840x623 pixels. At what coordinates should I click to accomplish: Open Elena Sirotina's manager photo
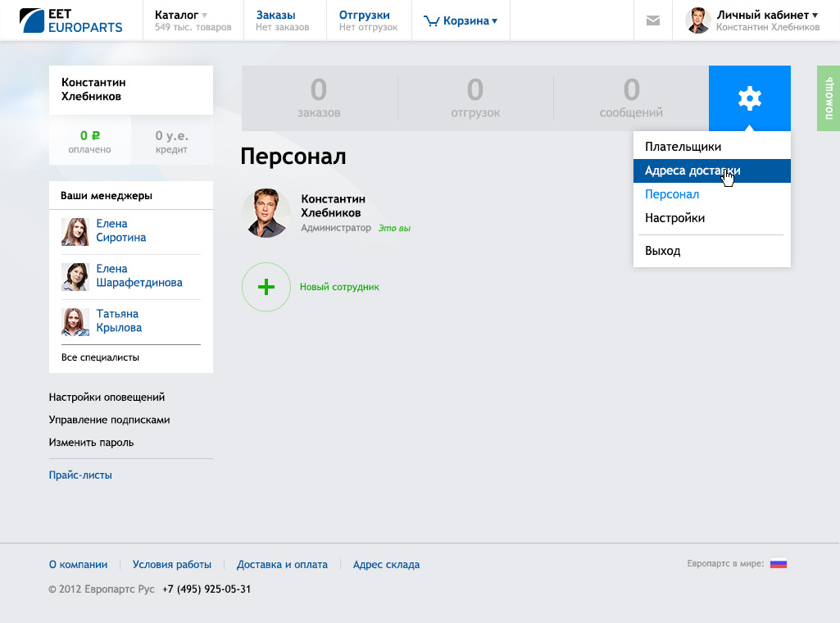pos(75,231)
